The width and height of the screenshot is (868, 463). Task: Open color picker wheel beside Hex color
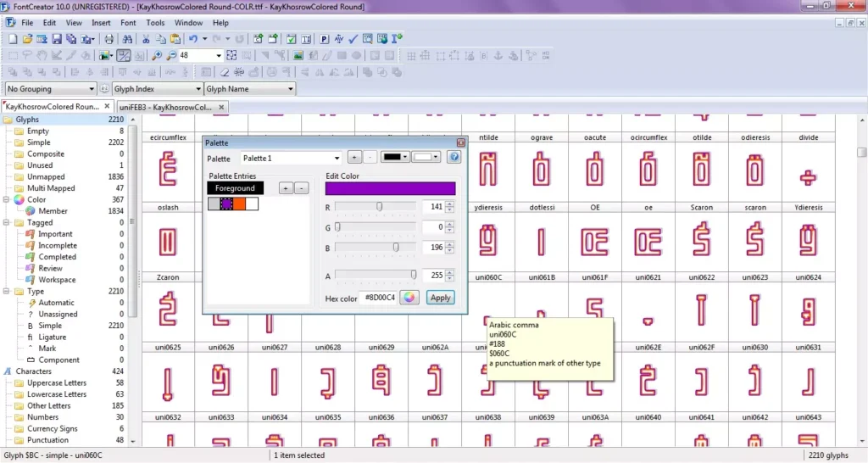[x=409, y=298]
